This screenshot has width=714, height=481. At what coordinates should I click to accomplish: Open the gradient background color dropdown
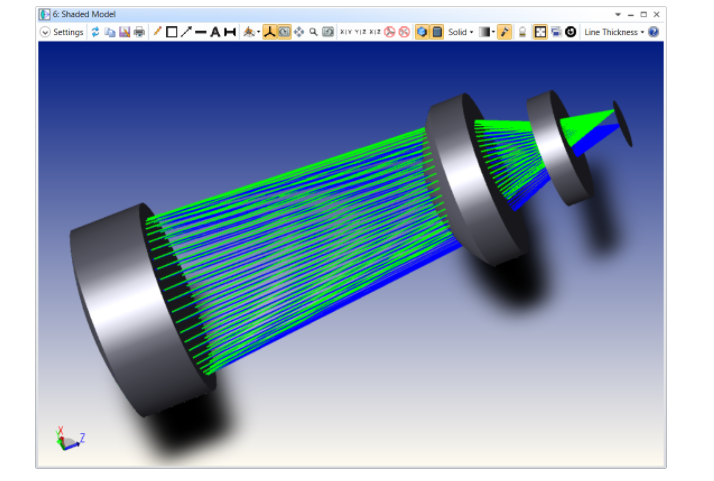pyautogui.click(x=487, y=32)
